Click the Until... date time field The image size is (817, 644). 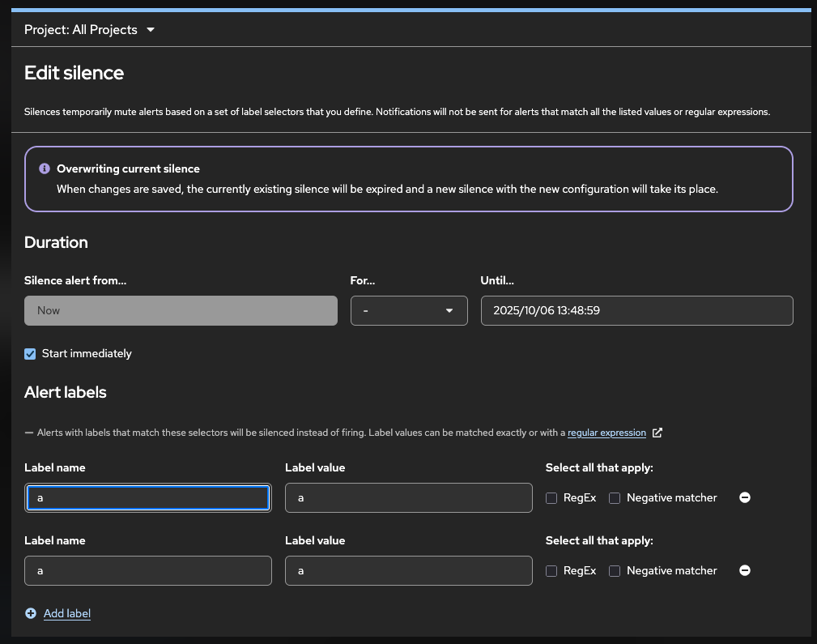click(x=636, y=311)
